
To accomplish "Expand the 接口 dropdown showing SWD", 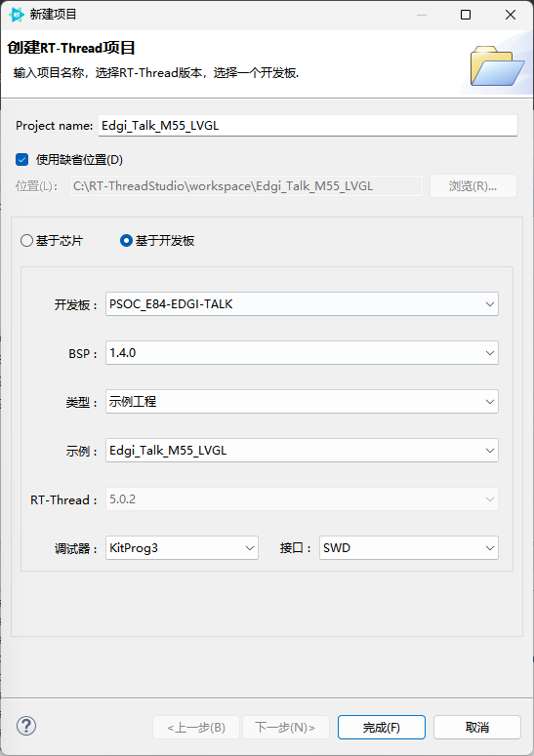I will point(409,547).
